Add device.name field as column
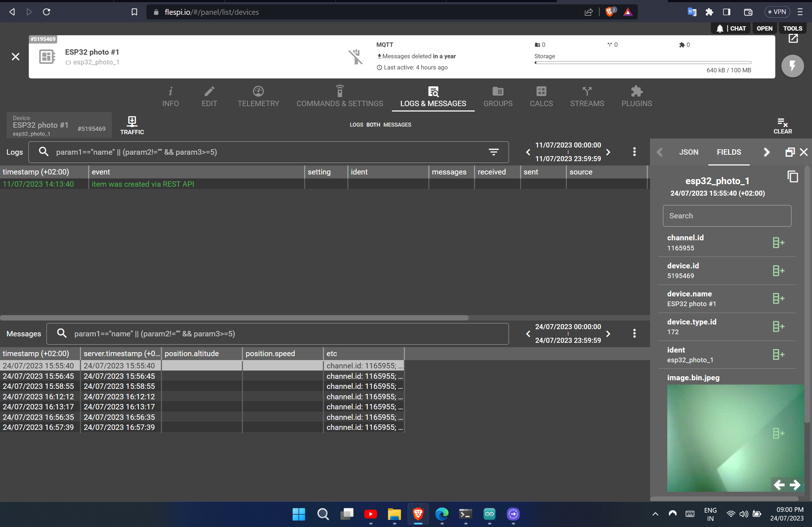The width and height of the screenshot is (812, 527). (x=778, y=299)
